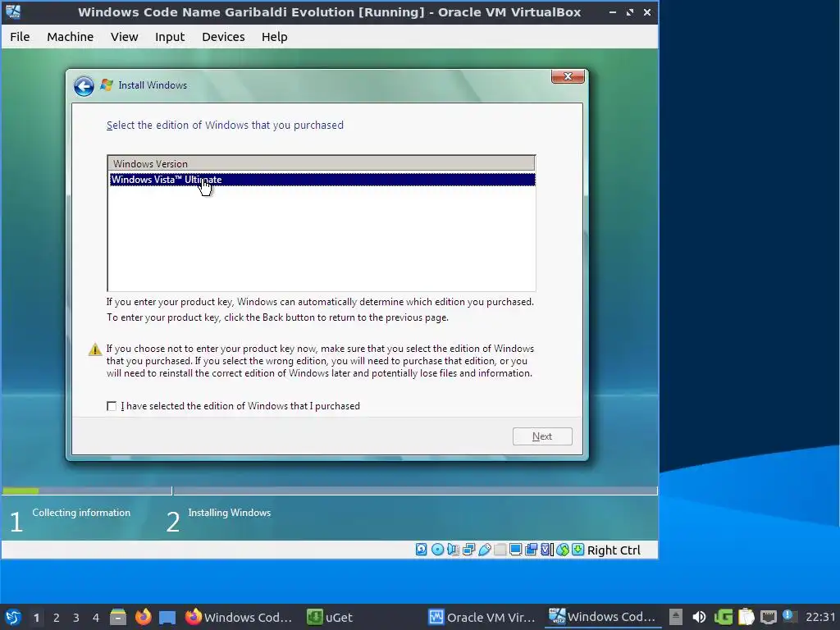Click the clock showing 22:31
This screenshot has height=630, width=840.
(819, 617)
